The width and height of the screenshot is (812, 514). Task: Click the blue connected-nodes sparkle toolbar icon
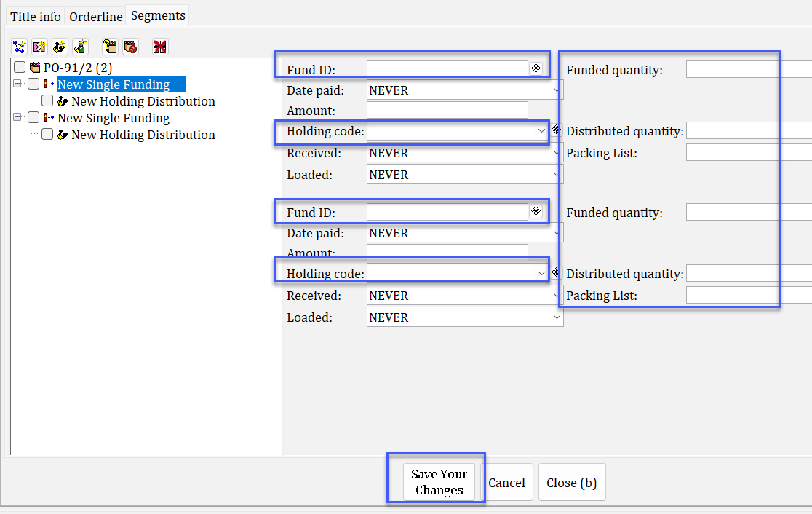(x=20, y=47)
